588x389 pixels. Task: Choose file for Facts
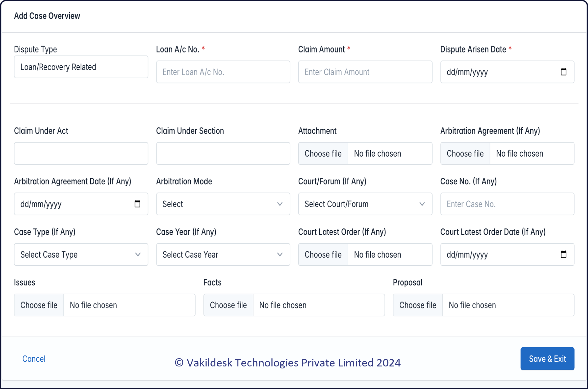point(228,305)
